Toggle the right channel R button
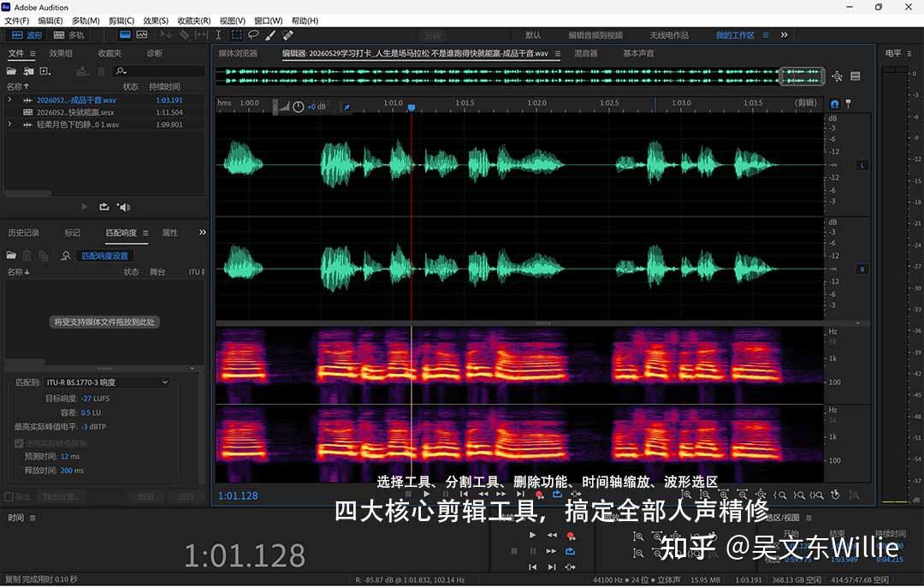 [x=862, y=270]
